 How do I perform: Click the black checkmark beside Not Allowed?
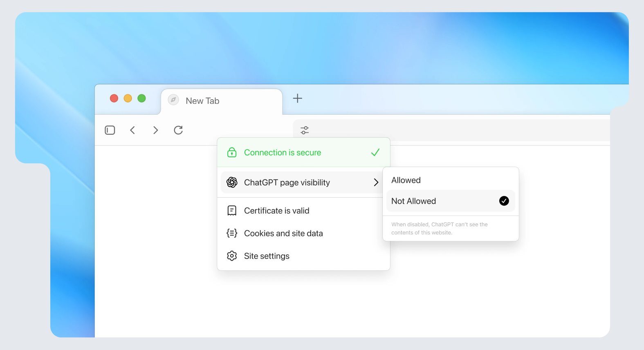(504, 201)
